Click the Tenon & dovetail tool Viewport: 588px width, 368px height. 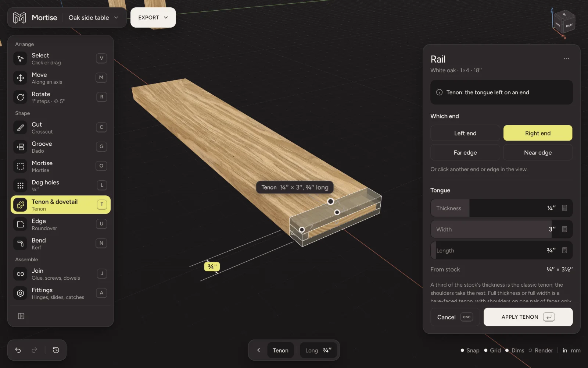61,205
